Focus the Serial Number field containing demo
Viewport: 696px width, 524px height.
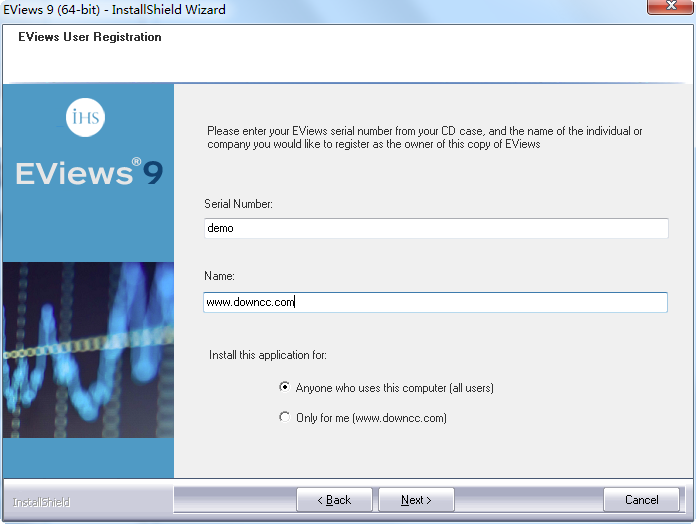(436, 228)
